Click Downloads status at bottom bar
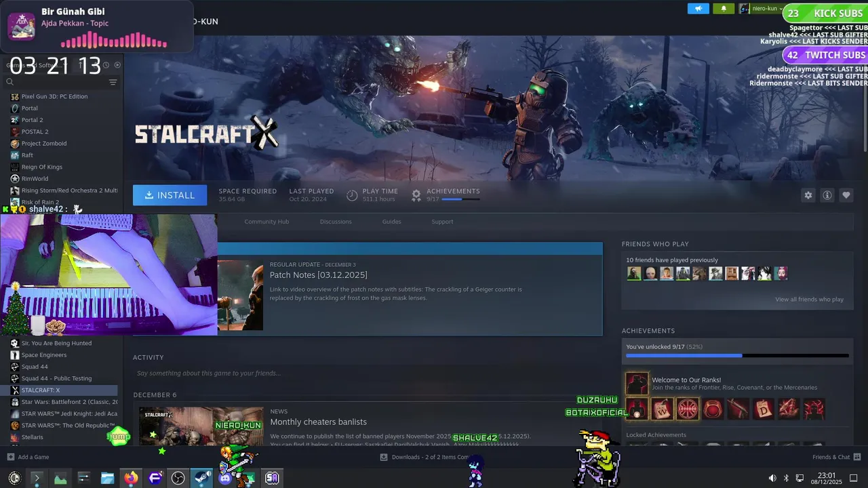868x488 pixels. tap(425, 457)
